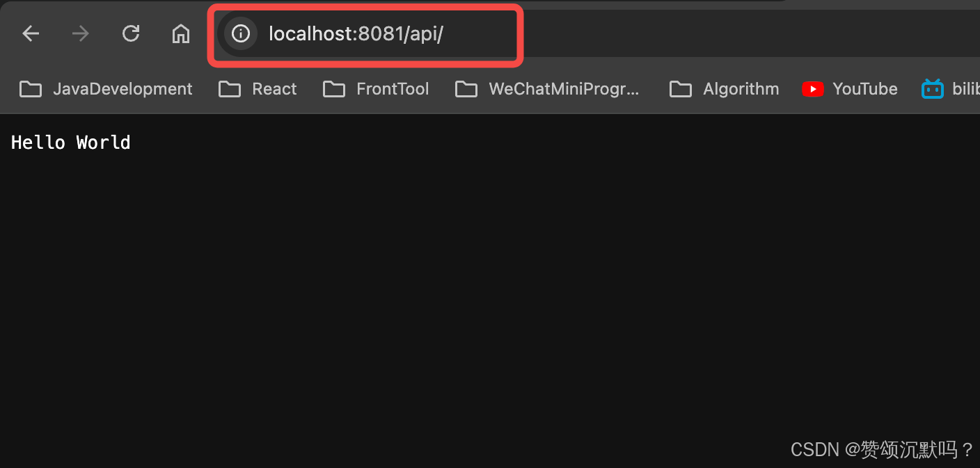Image resolution: width=980 pixels, height=468 pixels.
Task: Click the YouTube bookmark icon
Action: pyautogui.click(x=813, y=89)
